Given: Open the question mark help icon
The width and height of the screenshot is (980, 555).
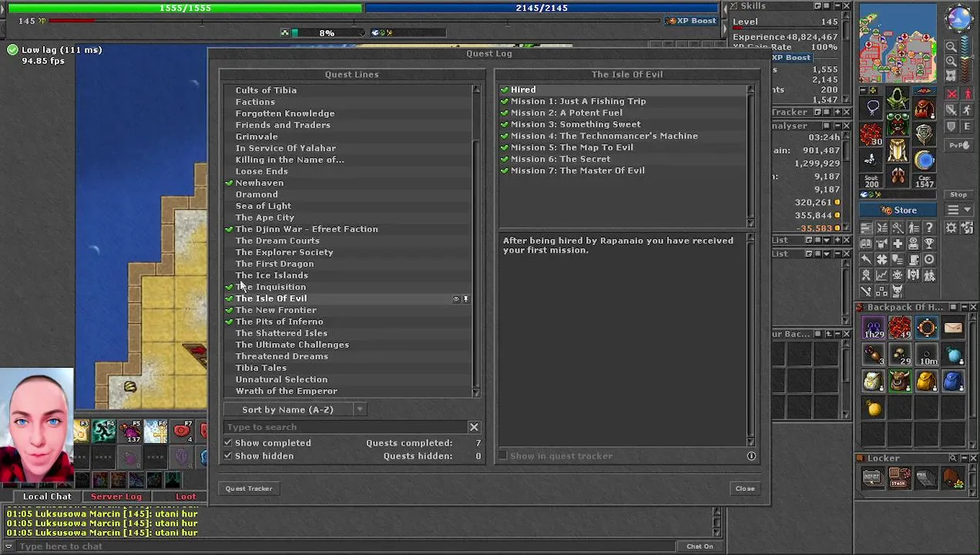Looking at the screenshot, I should point(929,228).
